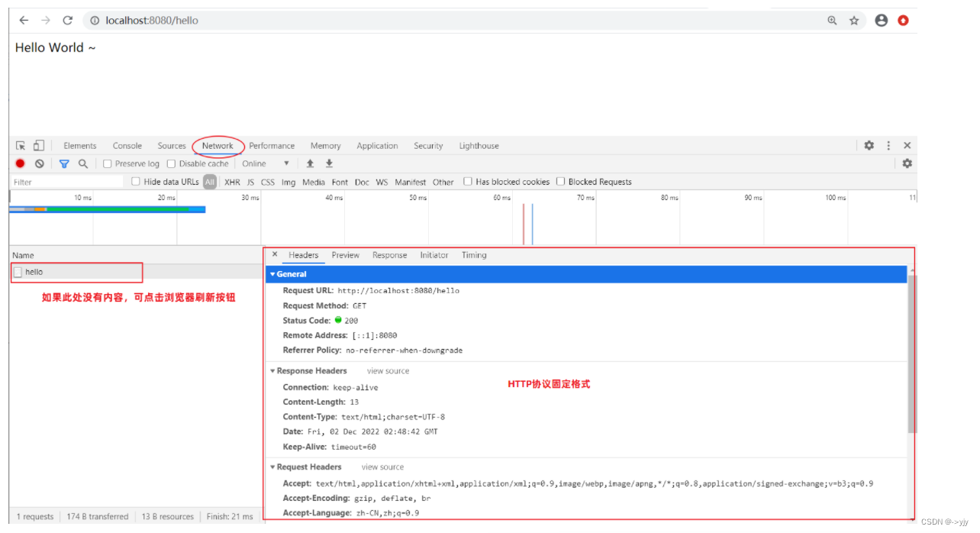Open the network filter funnel

(x=63, y=163)
